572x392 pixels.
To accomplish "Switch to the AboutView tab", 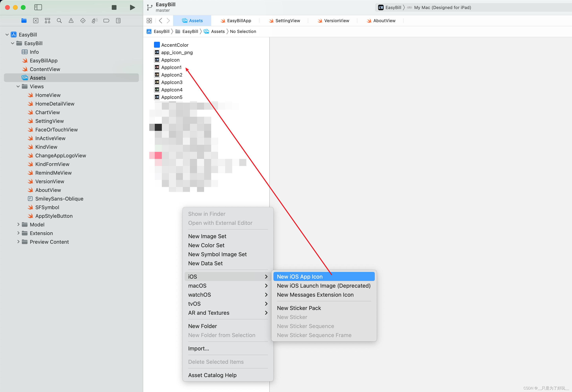I will [x=381, y=21].
